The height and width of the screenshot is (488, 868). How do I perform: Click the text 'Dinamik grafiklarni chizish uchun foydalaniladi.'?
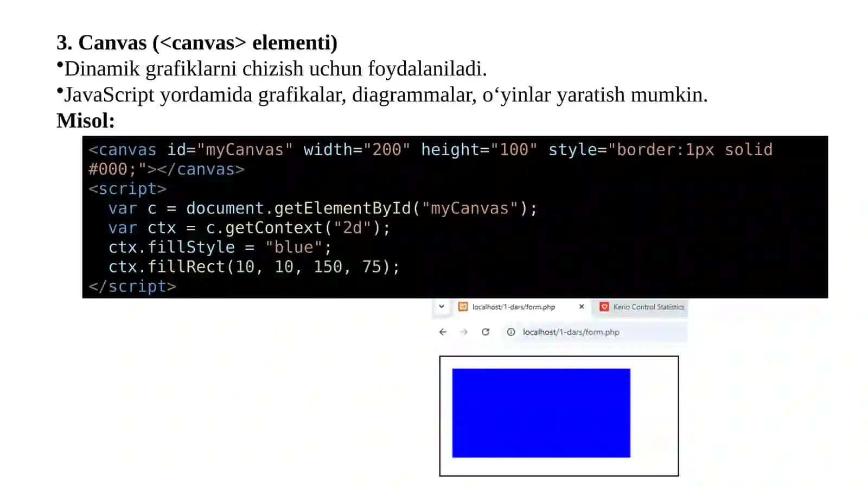[276, 69]
